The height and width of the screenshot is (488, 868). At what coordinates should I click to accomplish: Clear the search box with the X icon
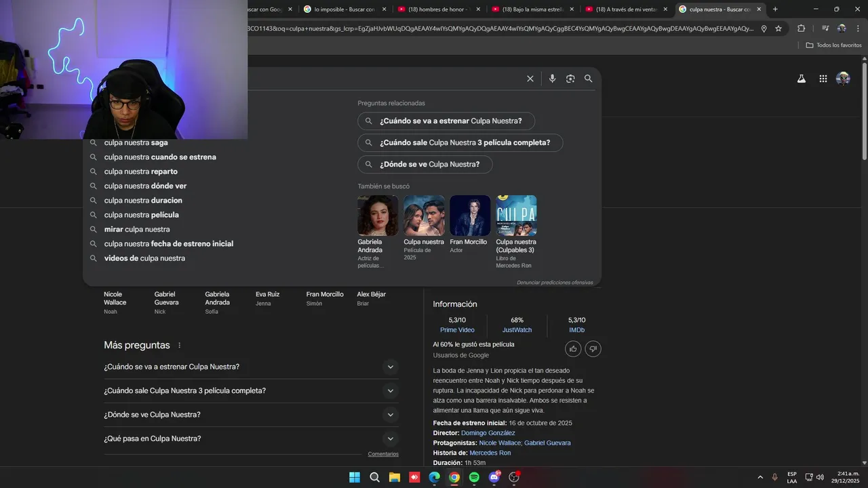(530, 79)
